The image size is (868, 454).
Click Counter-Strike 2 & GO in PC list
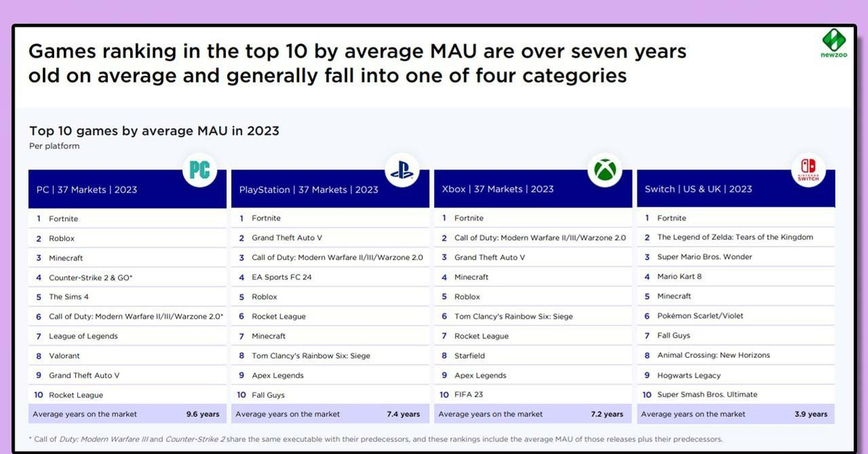90,278
